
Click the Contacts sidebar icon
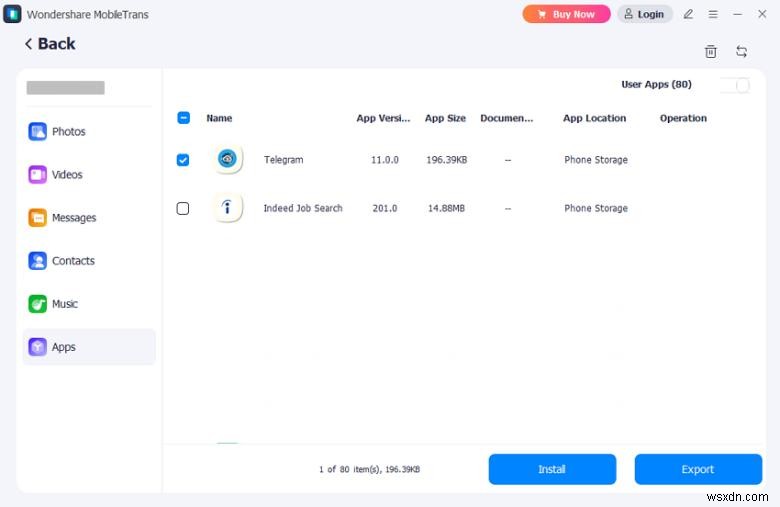click(37, 261)
